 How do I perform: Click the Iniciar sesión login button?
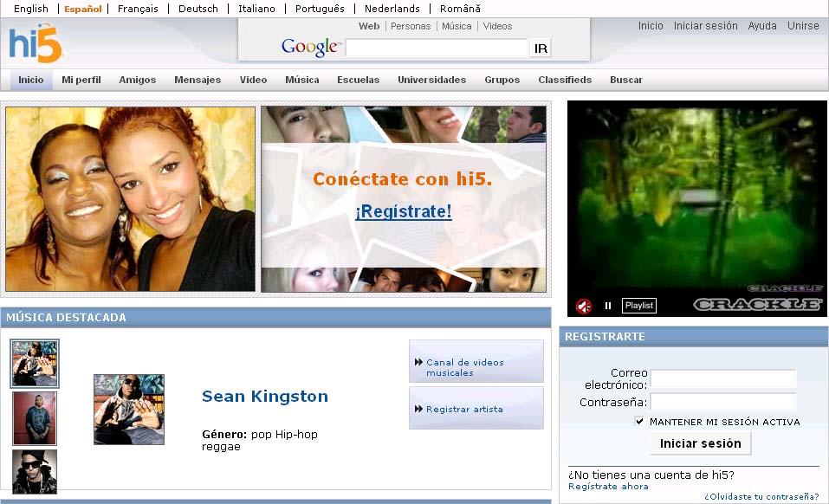pos(701,443)
